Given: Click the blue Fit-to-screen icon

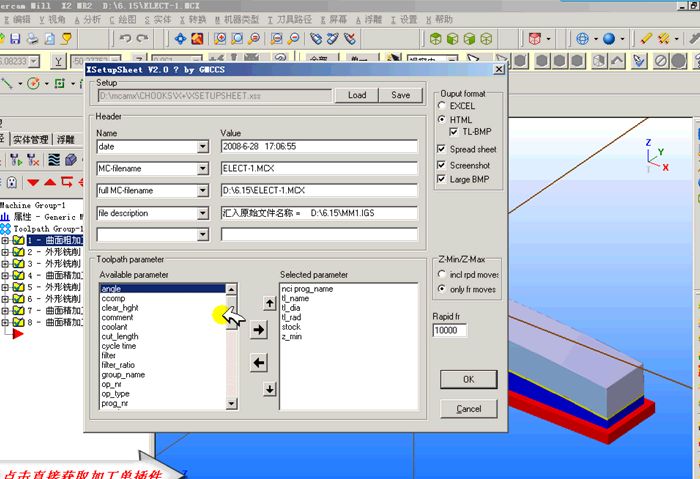Looking at the screenshot, I should tap(180, 39).
